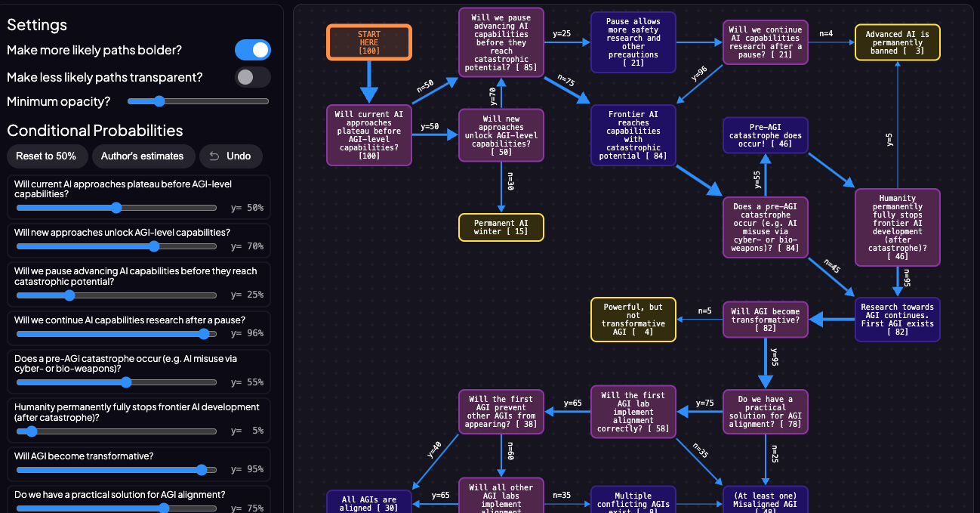Adjust the AGI alignment solution slider
The width and height of the screenshot is (980, 513).
pyautogui.click(x=163, y=508)
